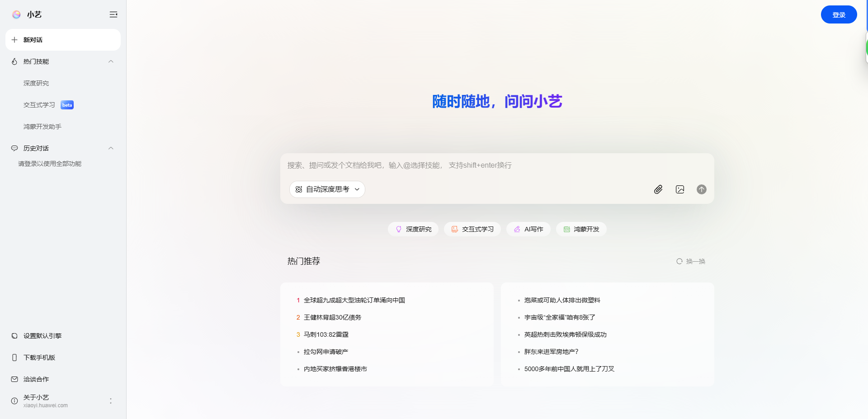Click the info icon beside 关于小艺

[14, 401]
